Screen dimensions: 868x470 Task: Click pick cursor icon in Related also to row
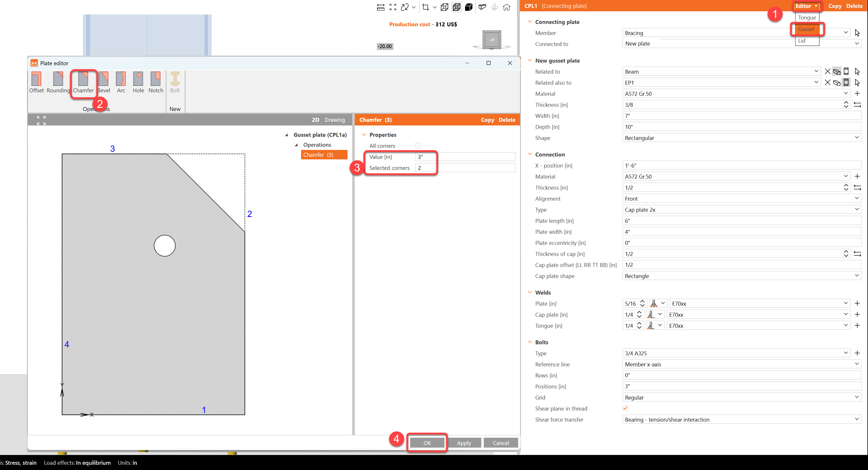857,83
